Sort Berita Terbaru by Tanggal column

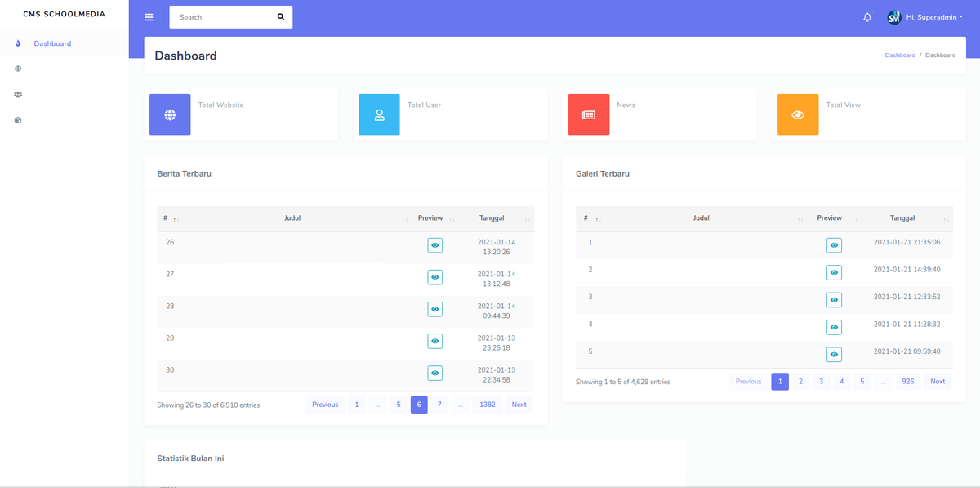[497, 218]
